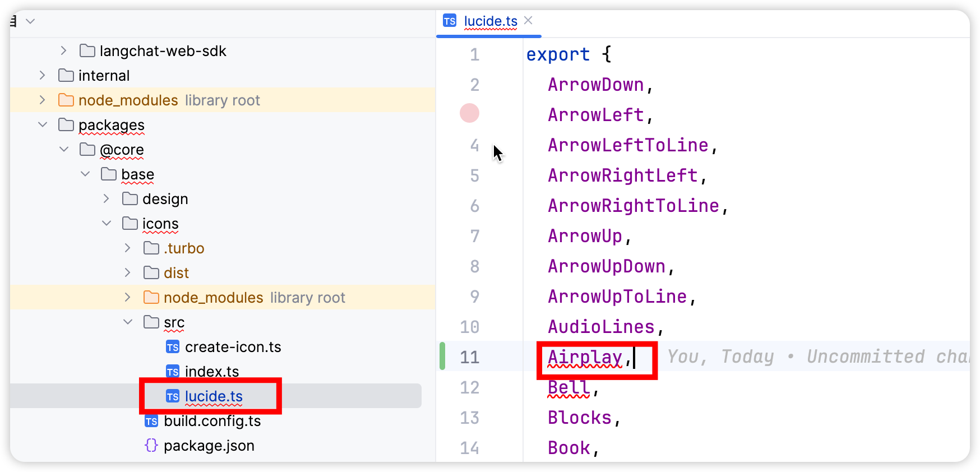Click the package.json braces file icon

(151, 446)
